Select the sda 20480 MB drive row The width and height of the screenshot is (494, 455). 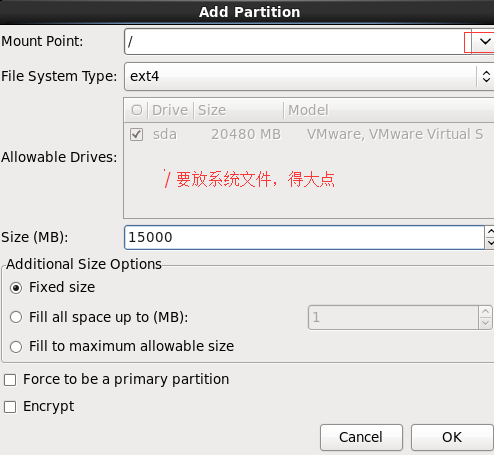point(309,135)
